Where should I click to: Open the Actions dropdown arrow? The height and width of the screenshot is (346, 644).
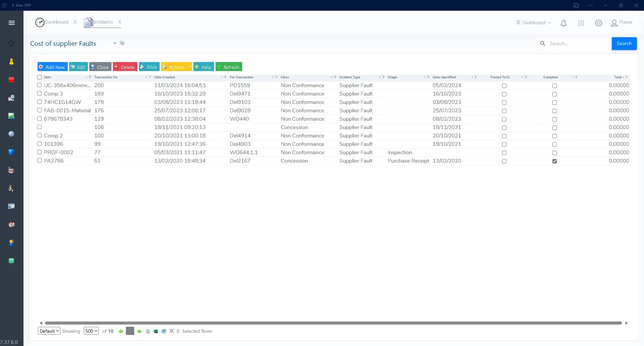pyautogui.click(x=190, y=67)
